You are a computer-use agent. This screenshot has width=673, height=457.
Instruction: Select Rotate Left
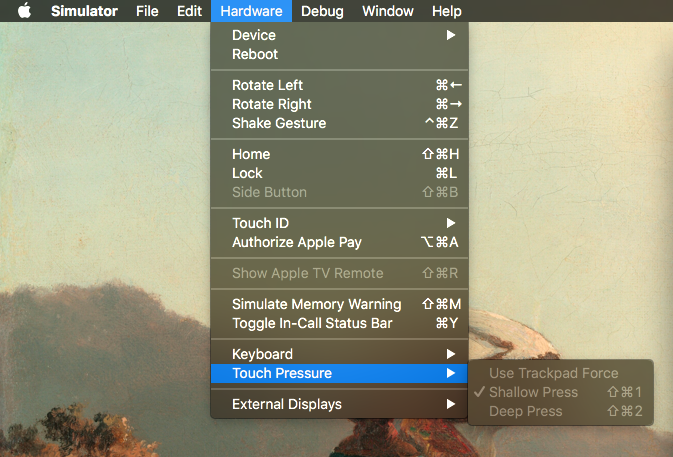(339, 85)
